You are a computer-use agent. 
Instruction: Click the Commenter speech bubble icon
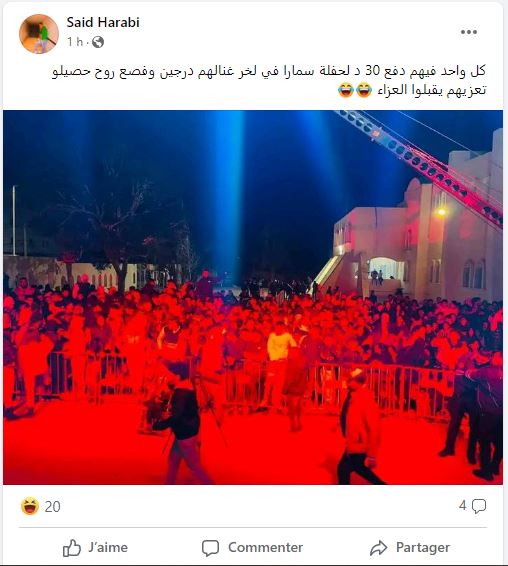click(x=210, y=548)
